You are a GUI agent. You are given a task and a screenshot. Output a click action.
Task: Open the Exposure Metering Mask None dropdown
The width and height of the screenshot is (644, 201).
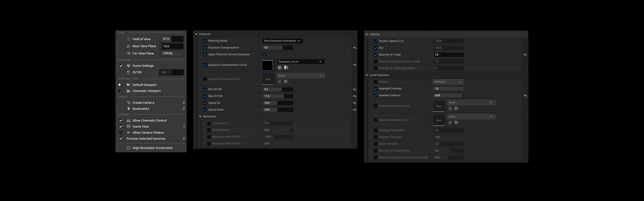coord(301,76)
